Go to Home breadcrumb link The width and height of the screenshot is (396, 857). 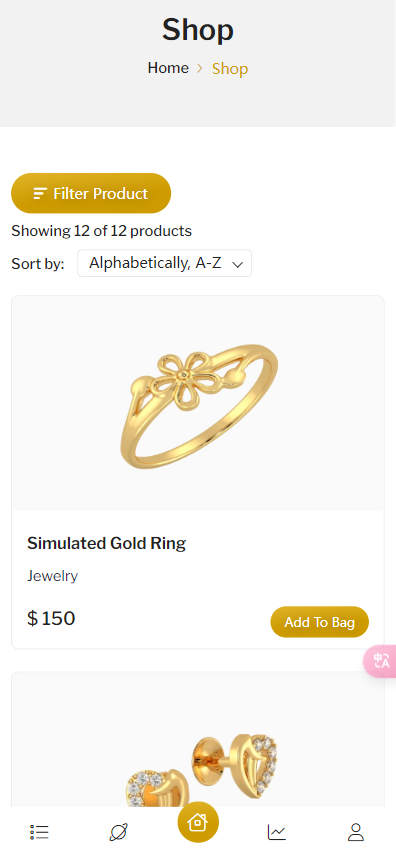tap(168, 68)
